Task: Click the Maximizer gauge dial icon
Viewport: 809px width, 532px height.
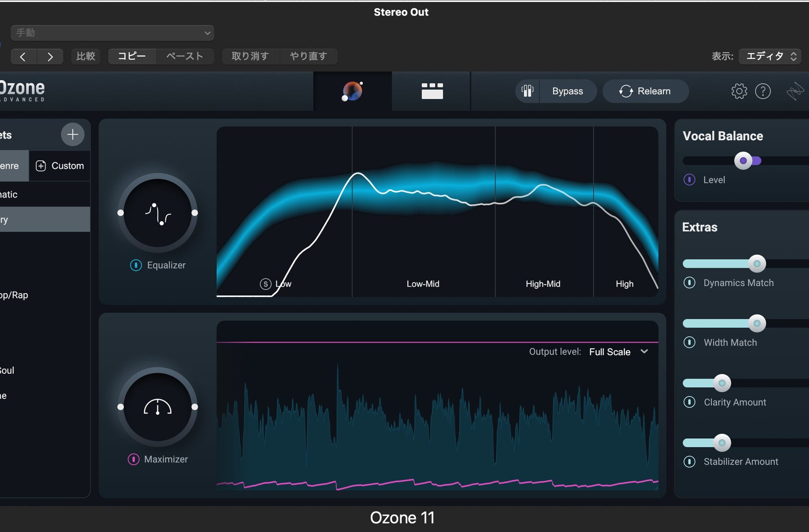Action: click(x=158, y=407)
